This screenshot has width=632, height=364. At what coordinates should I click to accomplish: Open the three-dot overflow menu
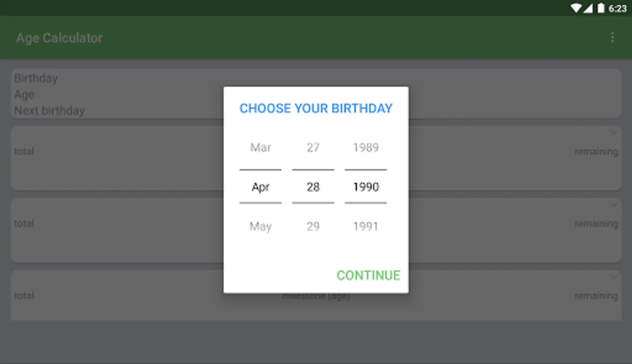(612, 38)
